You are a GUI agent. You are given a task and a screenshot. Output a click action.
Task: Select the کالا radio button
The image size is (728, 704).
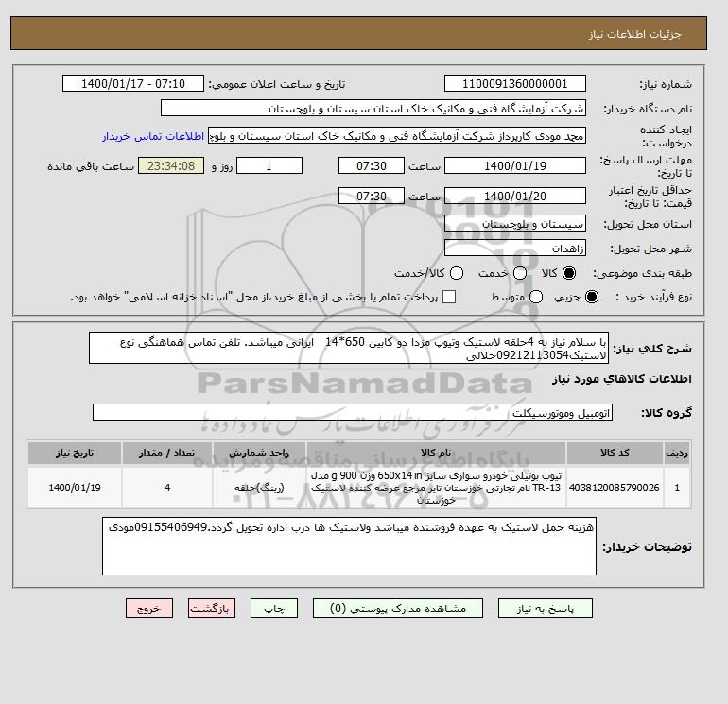tap(569, 273)
